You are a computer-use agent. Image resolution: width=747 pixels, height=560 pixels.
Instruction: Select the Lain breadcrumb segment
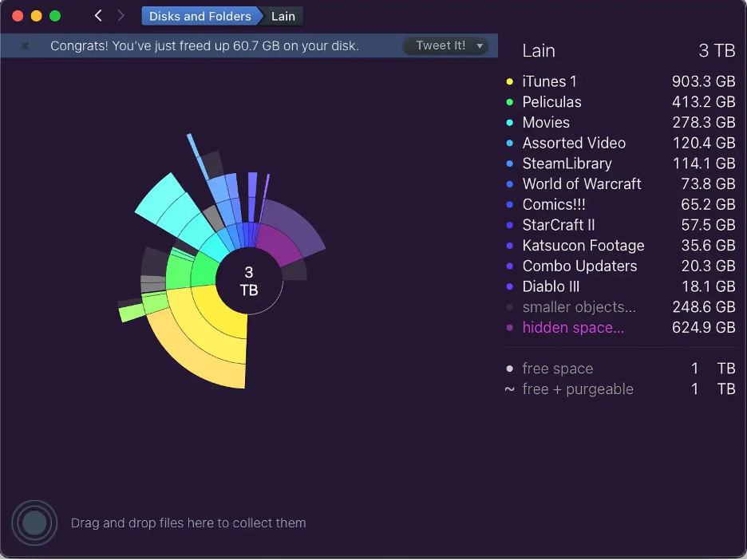click(283, 16)
